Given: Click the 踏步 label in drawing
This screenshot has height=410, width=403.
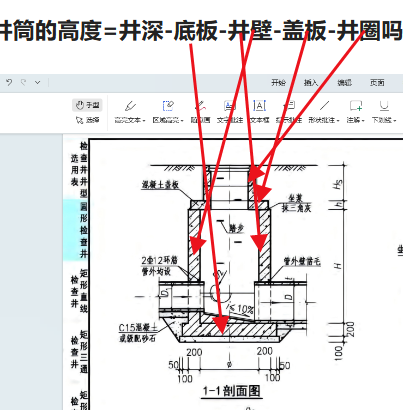Looking at the screenshot, I should (x=237, y=228).
